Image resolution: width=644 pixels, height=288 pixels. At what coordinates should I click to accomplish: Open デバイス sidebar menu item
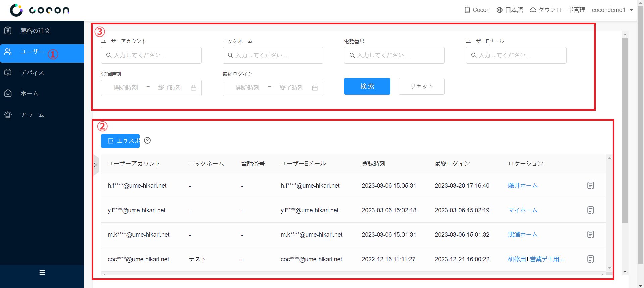coord(42,73)
